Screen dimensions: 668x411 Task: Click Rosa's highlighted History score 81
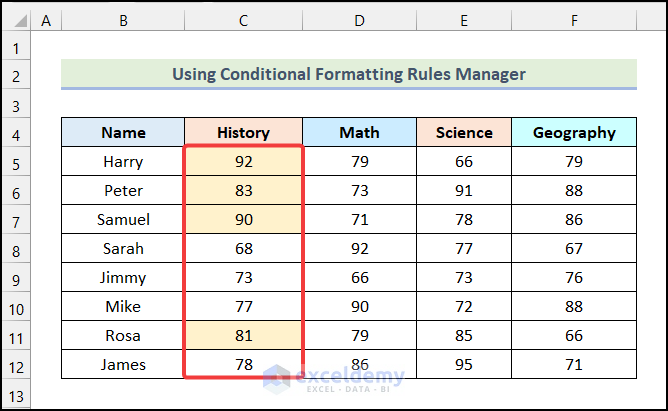coord(243,336)
